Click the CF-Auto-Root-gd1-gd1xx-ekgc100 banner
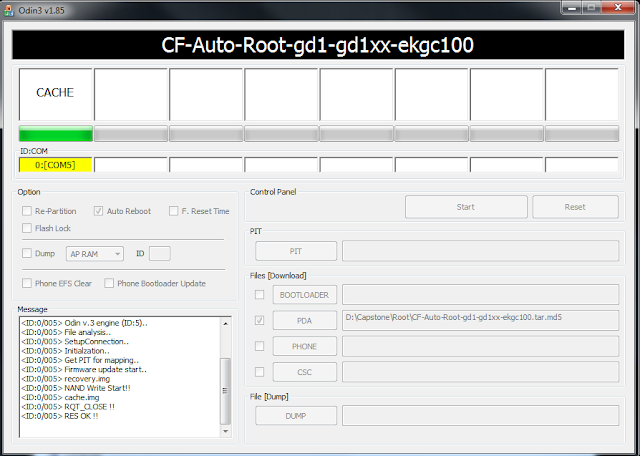640x456 pixels. tap(318, 45)
